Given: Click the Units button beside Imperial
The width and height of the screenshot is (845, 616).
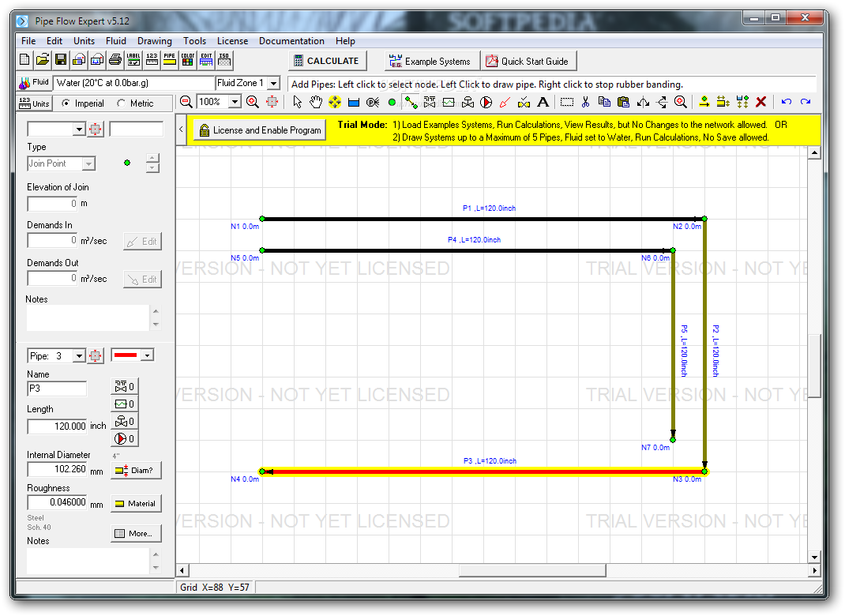Looking at the screenshot, I should pos(34,103).
